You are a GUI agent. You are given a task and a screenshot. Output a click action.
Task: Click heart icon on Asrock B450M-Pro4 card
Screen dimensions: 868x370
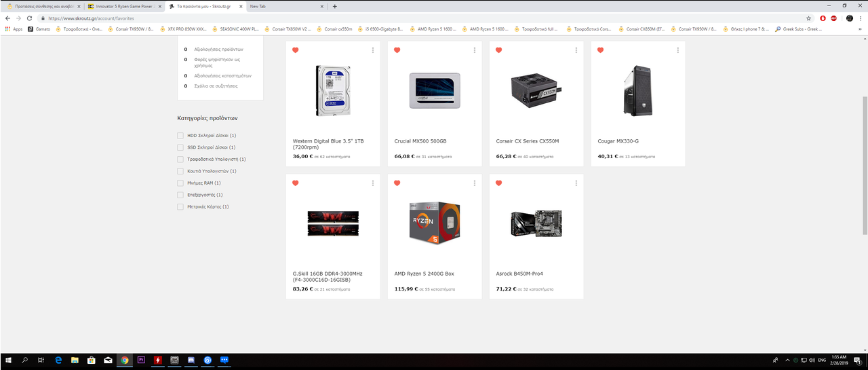499,183
